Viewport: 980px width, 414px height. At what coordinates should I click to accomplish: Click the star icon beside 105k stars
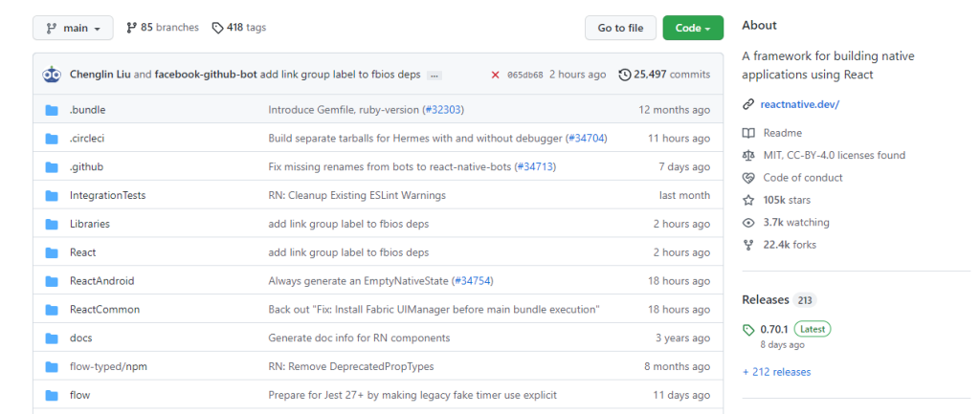(x=748, y=201)
